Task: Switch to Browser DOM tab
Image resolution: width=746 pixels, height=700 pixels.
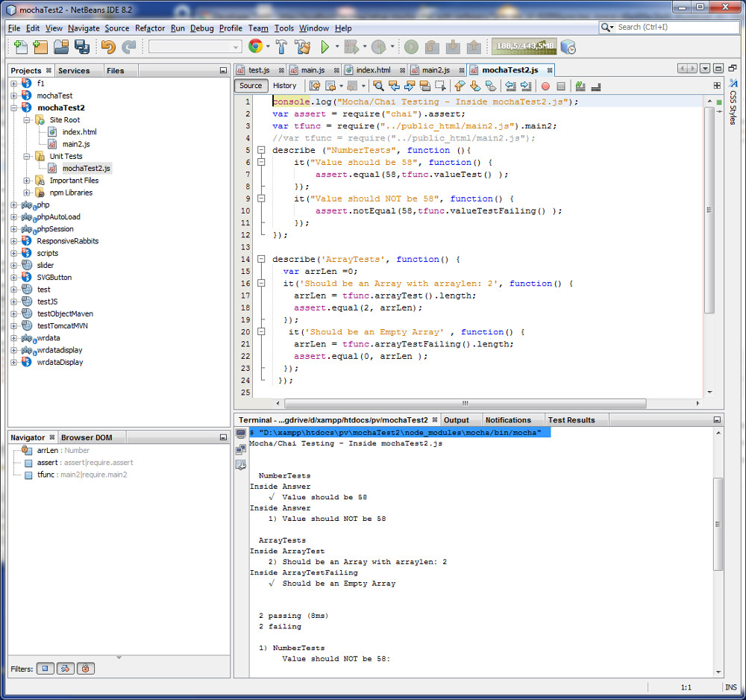Action: 87,437
